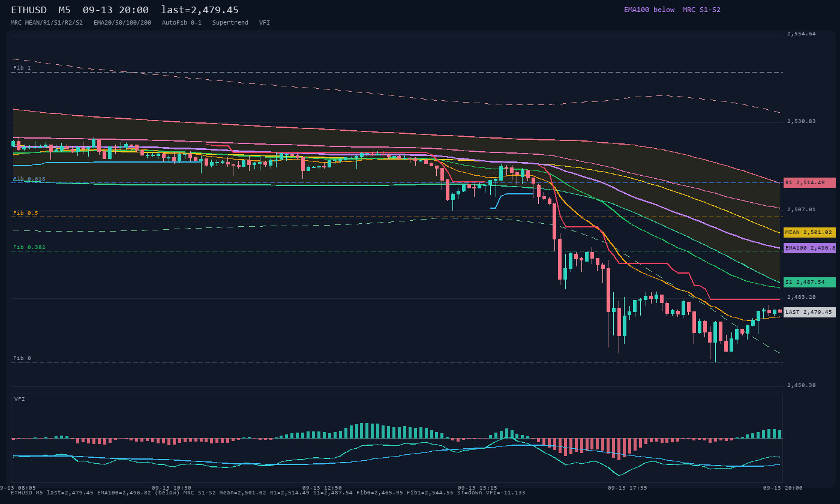Click the 'EMA100 below' status text

(x=649, y=10)
